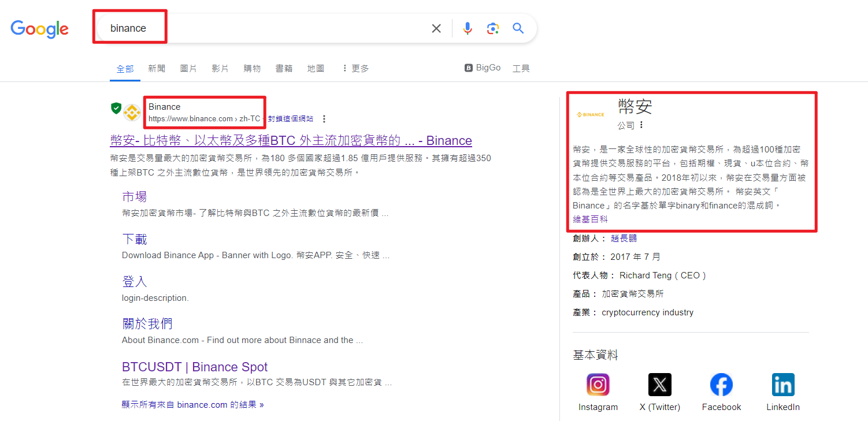
Task: Open Google Lens image search icon
Action: click(492, 28)
